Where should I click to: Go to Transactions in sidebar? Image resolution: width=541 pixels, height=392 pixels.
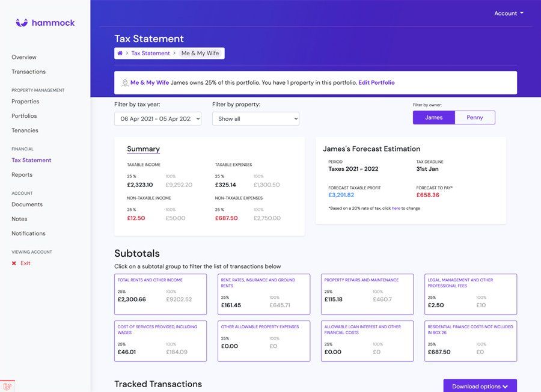[x=29, y=72]
